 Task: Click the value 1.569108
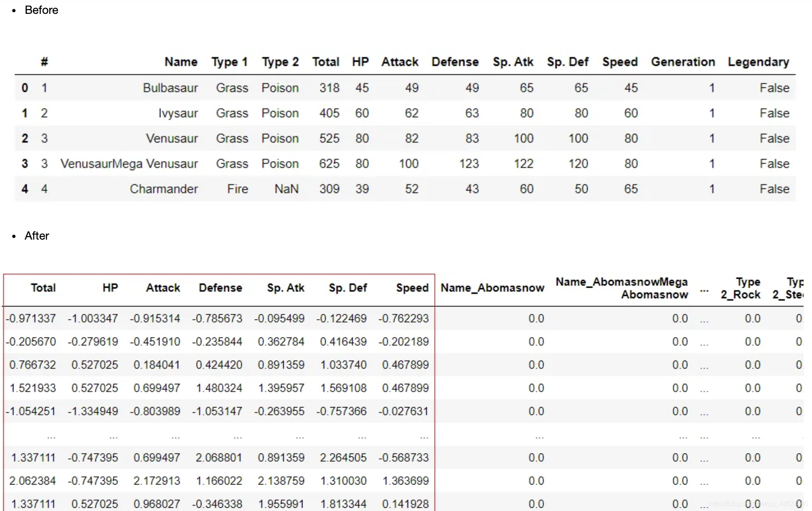(x=344, y=388)
